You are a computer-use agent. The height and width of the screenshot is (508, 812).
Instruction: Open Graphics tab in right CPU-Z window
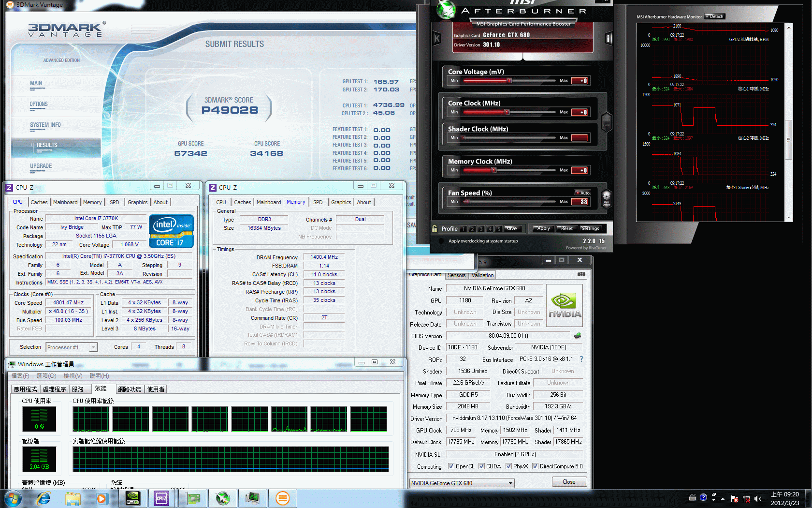(341, 202)
